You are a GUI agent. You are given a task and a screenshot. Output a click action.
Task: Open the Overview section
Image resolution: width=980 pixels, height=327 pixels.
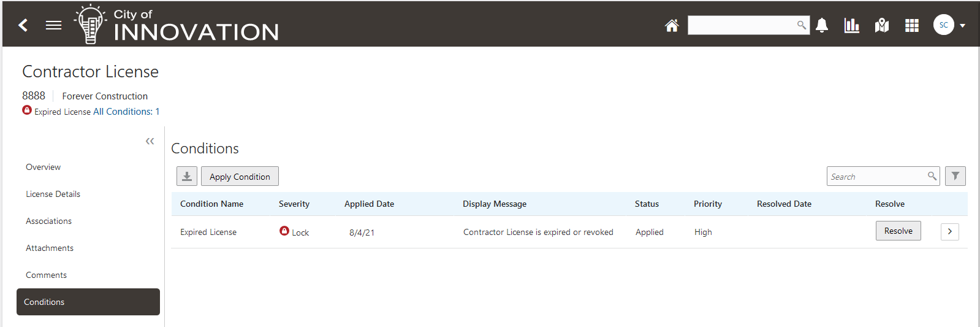pyautogui.click(x=43, y=167)
